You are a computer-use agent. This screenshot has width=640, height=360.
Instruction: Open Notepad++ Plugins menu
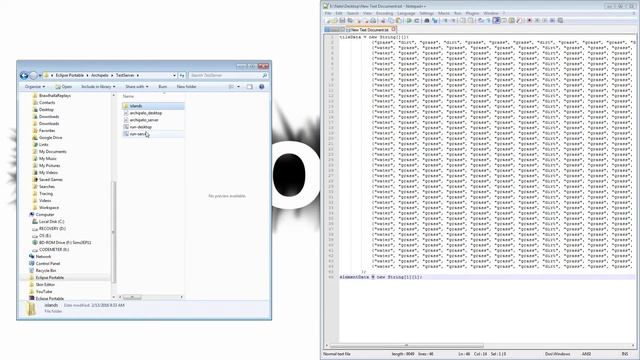(x=472, y=13)
